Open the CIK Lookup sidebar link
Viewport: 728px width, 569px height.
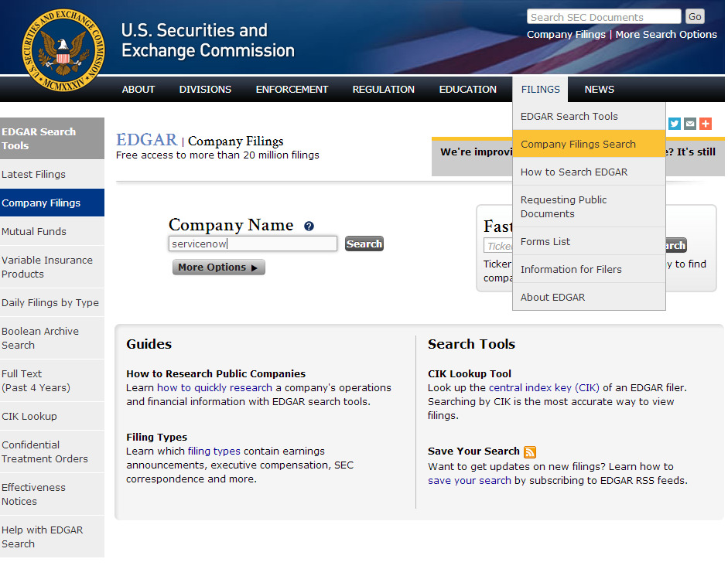pyautogui.click(x=29, y=416)
